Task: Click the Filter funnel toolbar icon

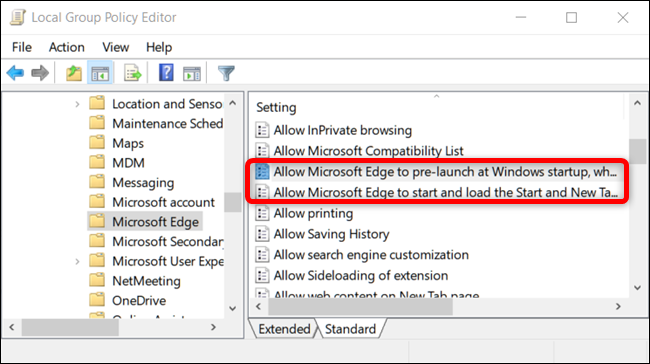Action: pos(226,73)
